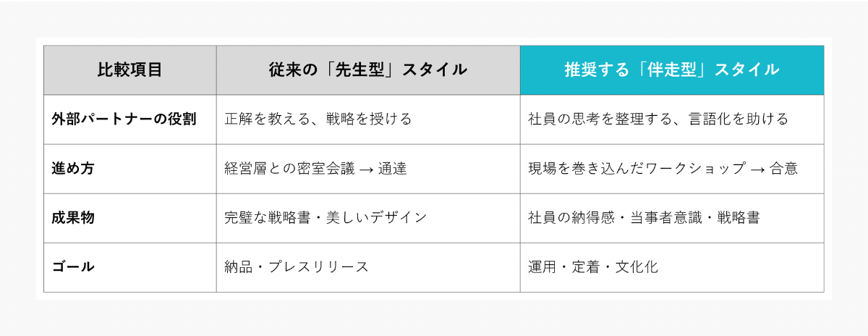The height and width of the screenshot is (336, 868).
Task: Click the arrow before 合意
Action: tap(757, 169)
